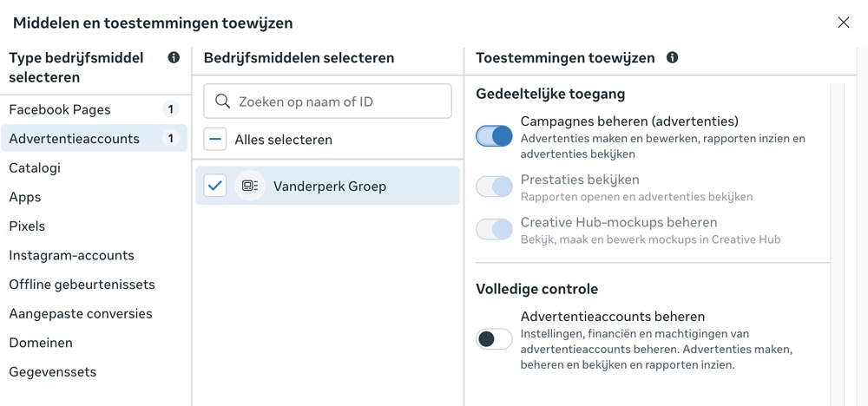The image size is (868, 406).
Task: Open the Catalogi asset type
Action: [x=35, y=168]
